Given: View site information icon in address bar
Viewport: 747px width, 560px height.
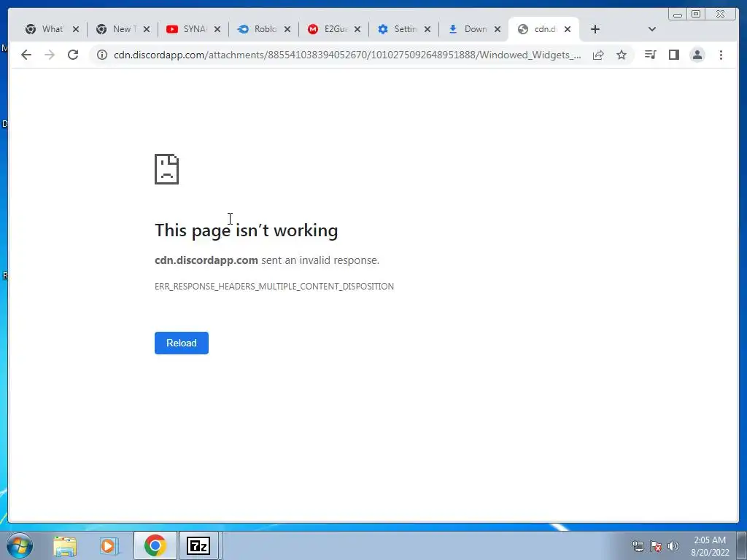Looking at the screenshot, I should click(102, 55).
